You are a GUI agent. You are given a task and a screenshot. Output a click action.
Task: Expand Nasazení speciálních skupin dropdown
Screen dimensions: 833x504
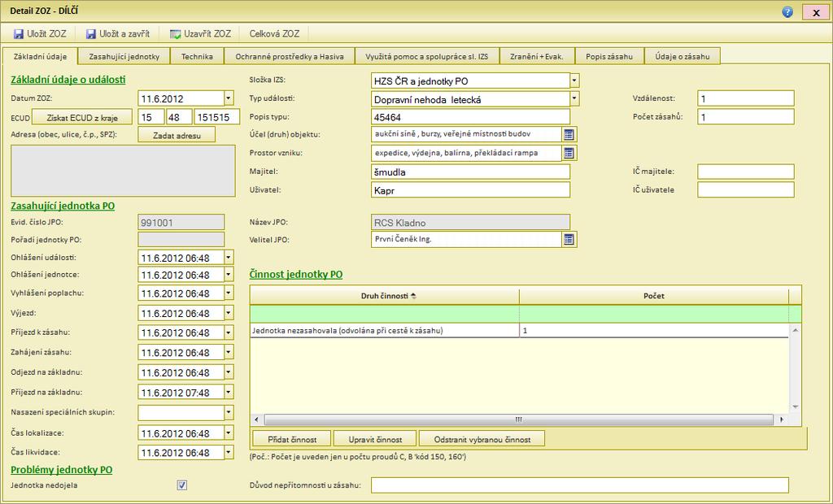229,413
